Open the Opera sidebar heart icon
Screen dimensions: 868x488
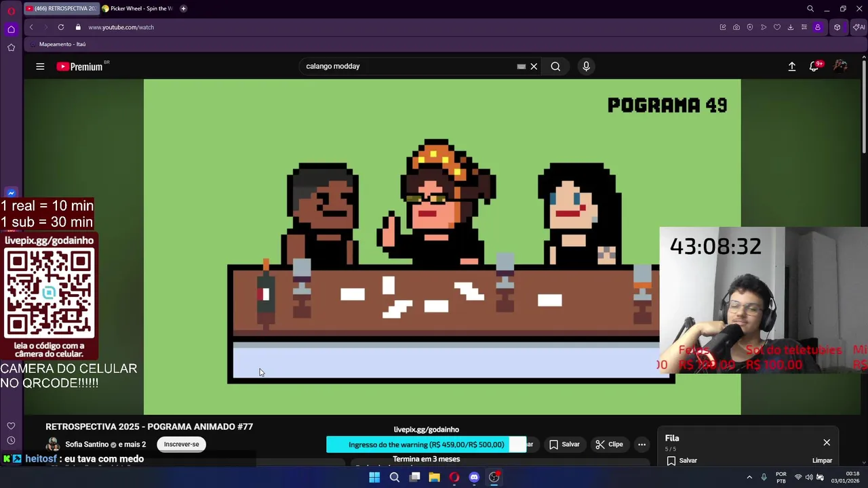coord(11,426)
